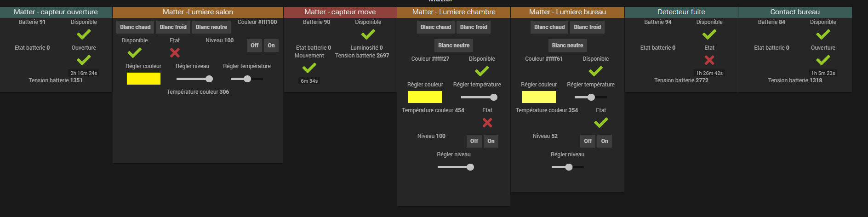This screenshot has height=217, width=868.
Task: Click Température couleur 306 value
Action: point(198,92)
